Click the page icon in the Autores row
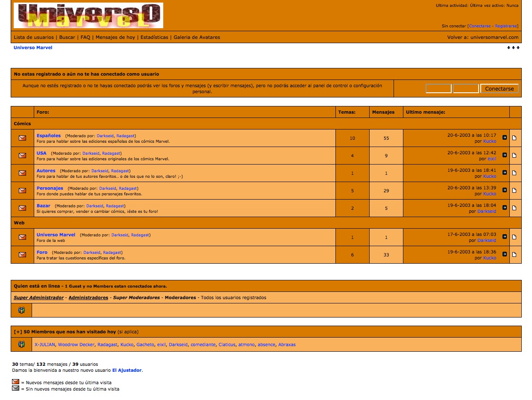Screen dimensions: 532x400 514,173
